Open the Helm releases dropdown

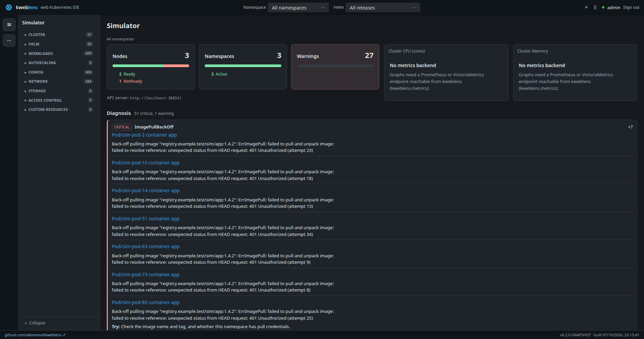(383, 7)
